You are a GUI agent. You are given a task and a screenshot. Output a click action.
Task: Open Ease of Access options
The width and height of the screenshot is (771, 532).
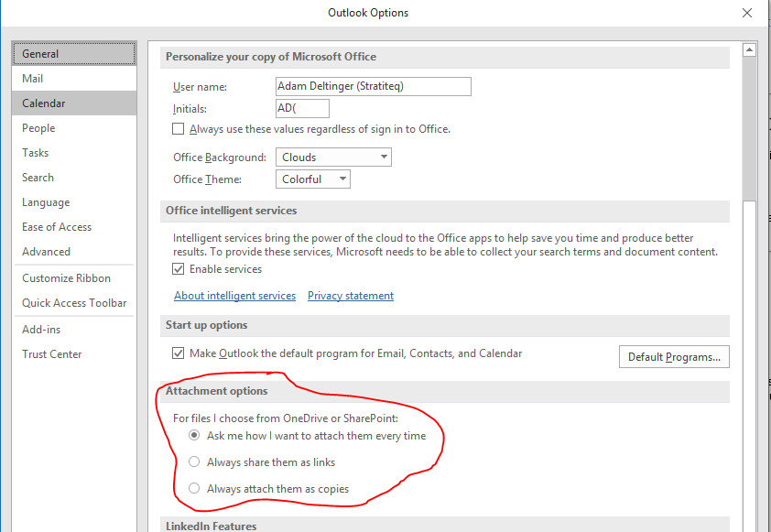pos(74,227)
